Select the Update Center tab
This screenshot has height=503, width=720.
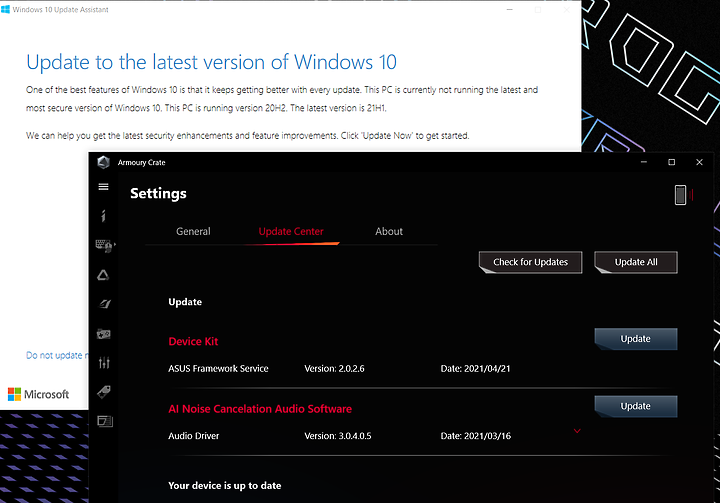click(291, 232)
